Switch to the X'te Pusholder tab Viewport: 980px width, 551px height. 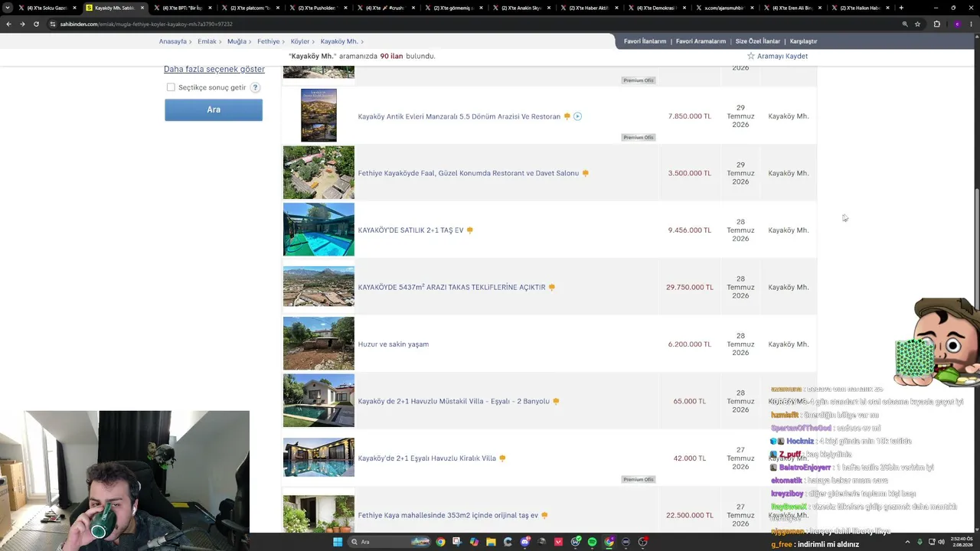tap(317, 8)
